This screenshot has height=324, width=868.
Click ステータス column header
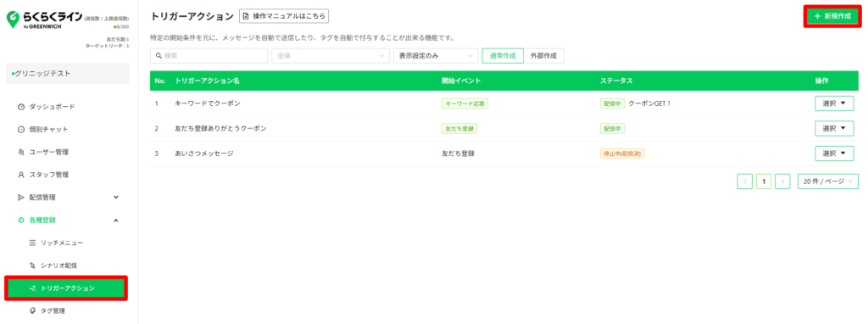click(616, 81)
